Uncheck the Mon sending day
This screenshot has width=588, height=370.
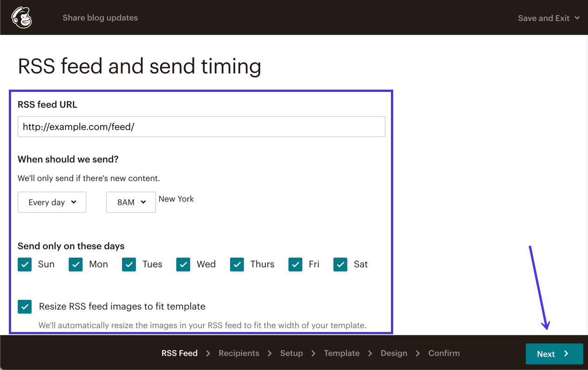pyautogui.click(x=75, y=264)
